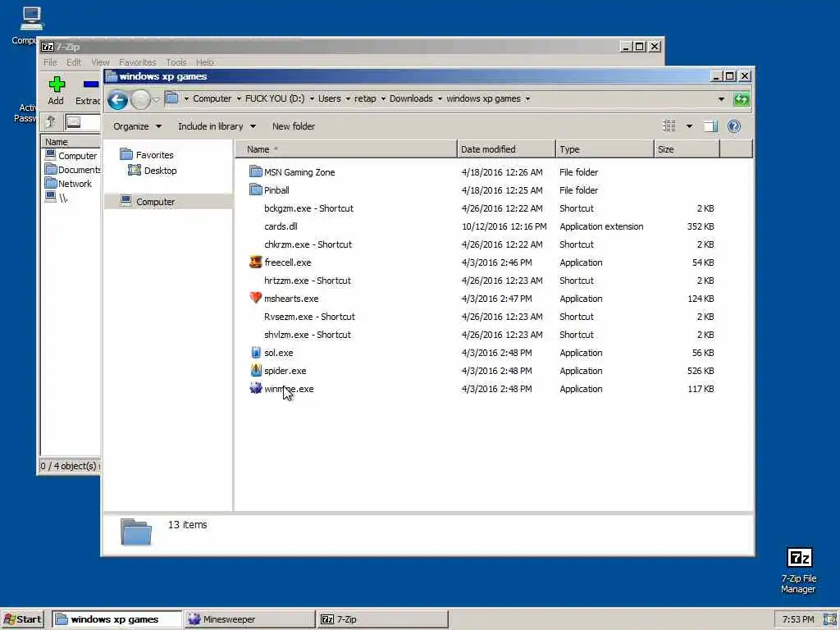Click the Start button
This screenshot has height=630, width=840.
pyautogui.click(x=24, y=619)
